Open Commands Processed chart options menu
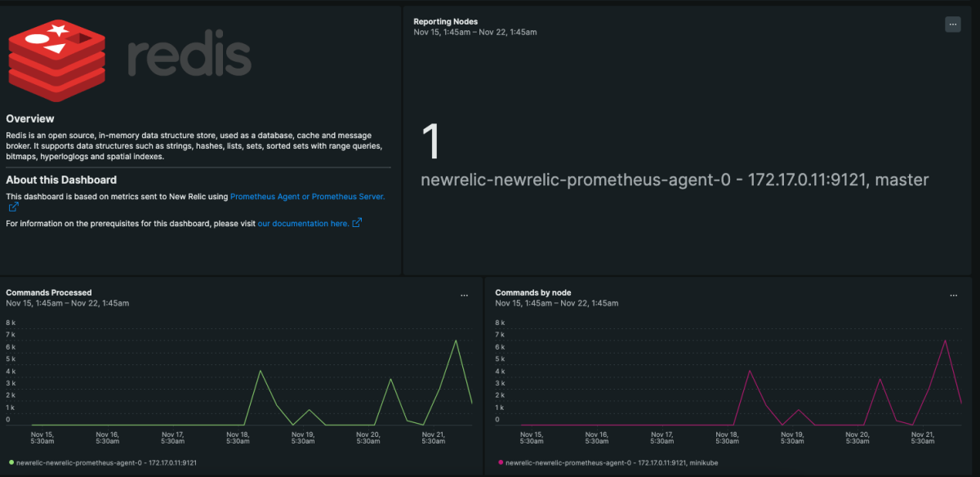 tap(464, 295)
